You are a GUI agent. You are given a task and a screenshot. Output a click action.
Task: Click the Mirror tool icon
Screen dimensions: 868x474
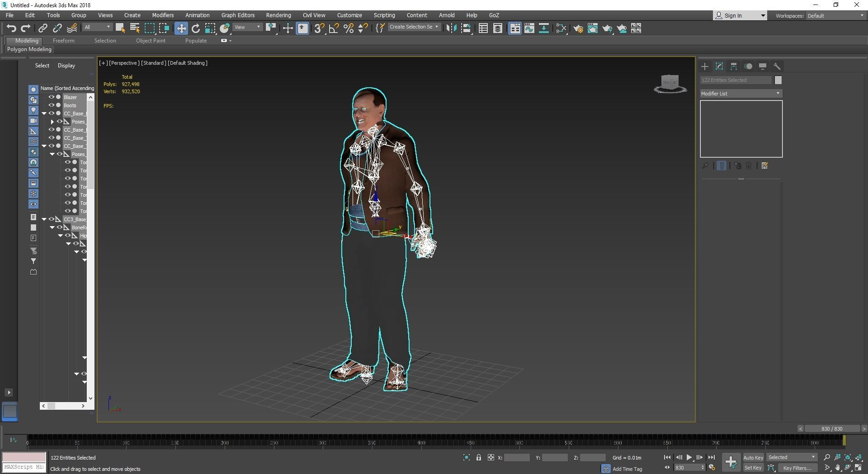pyautogui.click(x=451, y=28)
